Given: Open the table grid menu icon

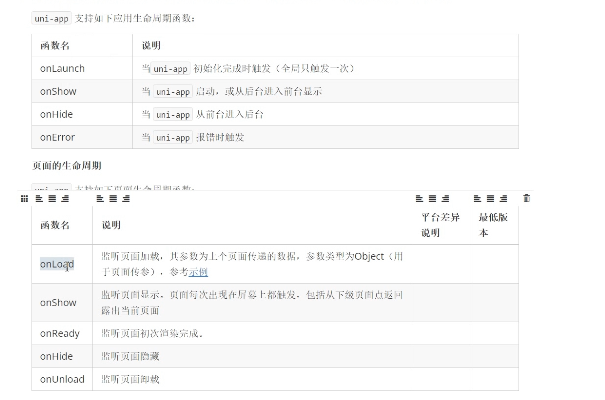Looking at the screenshot, I should (x=24, y=199).
